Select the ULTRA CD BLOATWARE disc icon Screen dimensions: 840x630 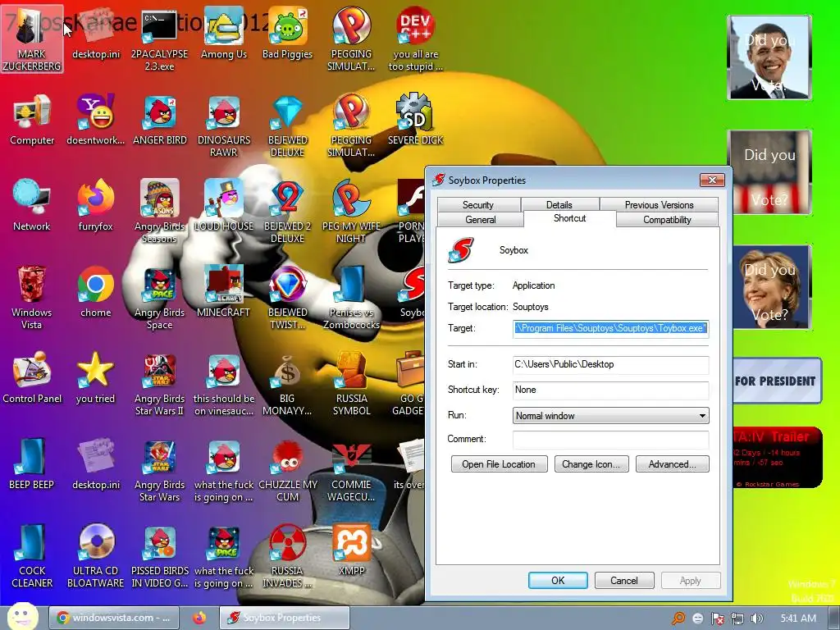(95, 556)
